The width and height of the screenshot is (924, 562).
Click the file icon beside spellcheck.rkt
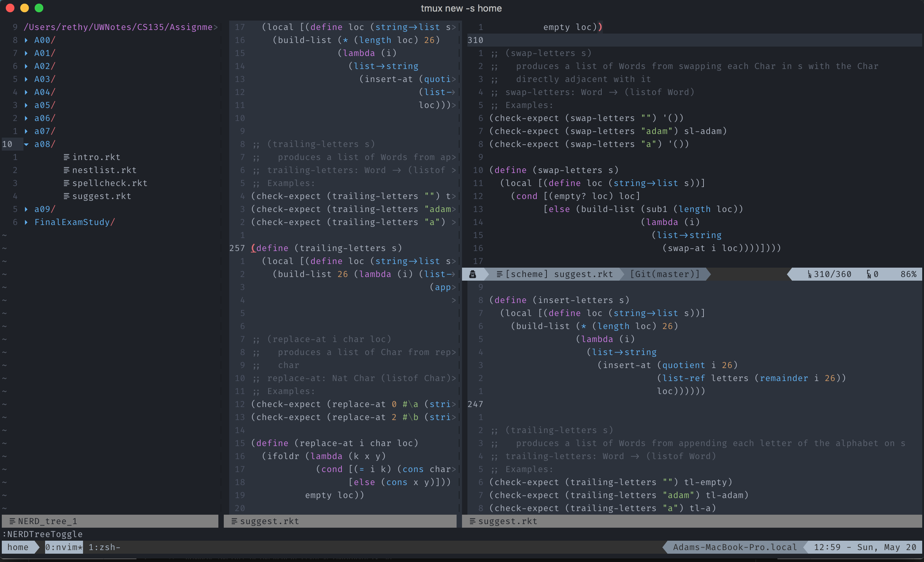point(66,183)
